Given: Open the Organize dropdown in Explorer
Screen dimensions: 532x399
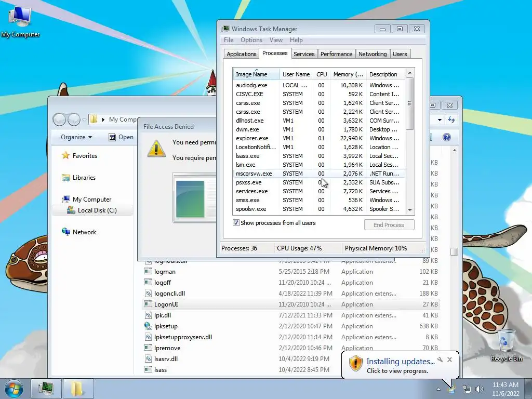Looking at the screenshot, I should coord(76,137).
